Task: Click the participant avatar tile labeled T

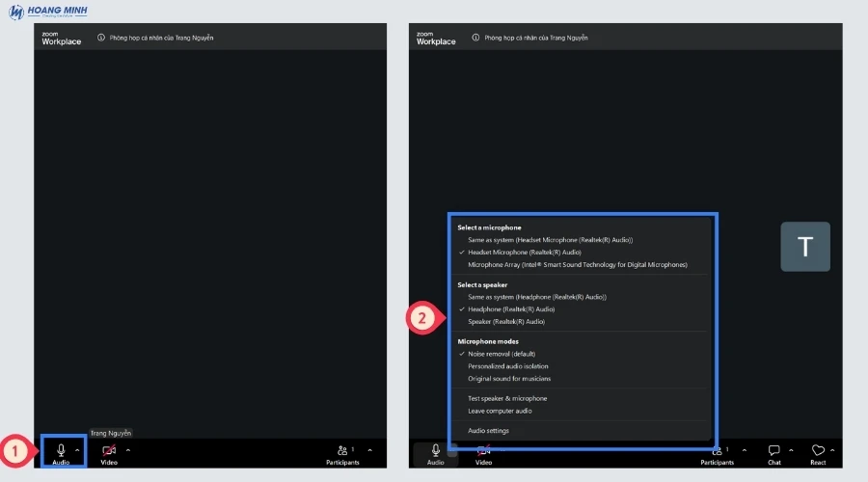Action: click(x=804, y=247)
